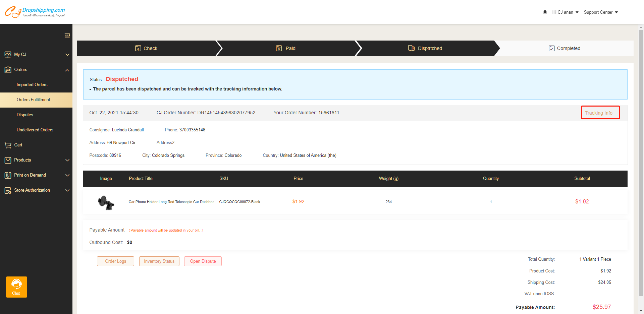Collapse the Orders menu chevron
Viewport: 644px width, 314px height.
pyautogui.click(x=67, y=70)
